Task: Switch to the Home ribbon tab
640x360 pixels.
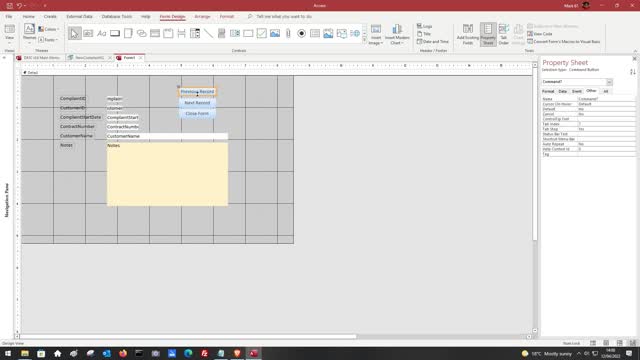Action: coord(29,17)
